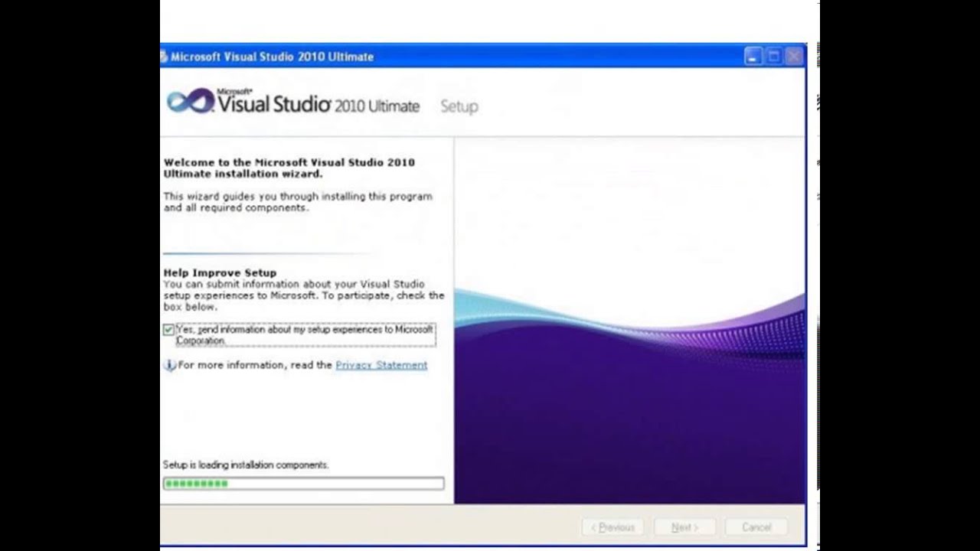Click the 'Help Improve Setup' heading
This screenshot has width=980, height=551.
pyautogui.click(x=220, y=272)
